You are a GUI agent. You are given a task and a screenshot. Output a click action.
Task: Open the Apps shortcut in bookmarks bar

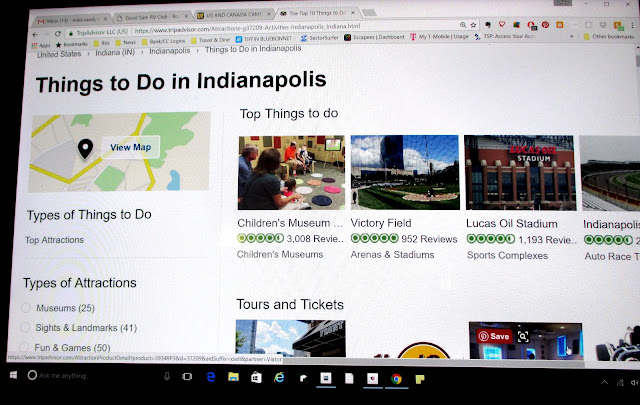(41, 45)
